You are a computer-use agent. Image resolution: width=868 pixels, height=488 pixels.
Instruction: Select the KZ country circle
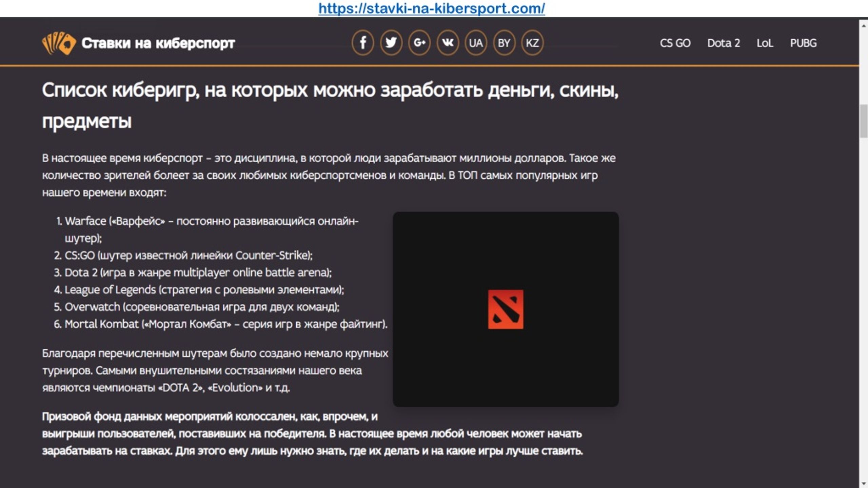(x=532, y=43)
